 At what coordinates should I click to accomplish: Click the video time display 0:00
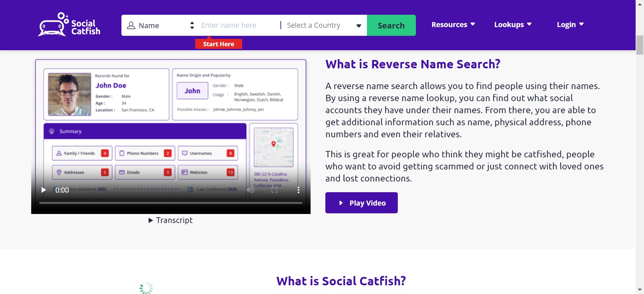[x=62, y=190]
